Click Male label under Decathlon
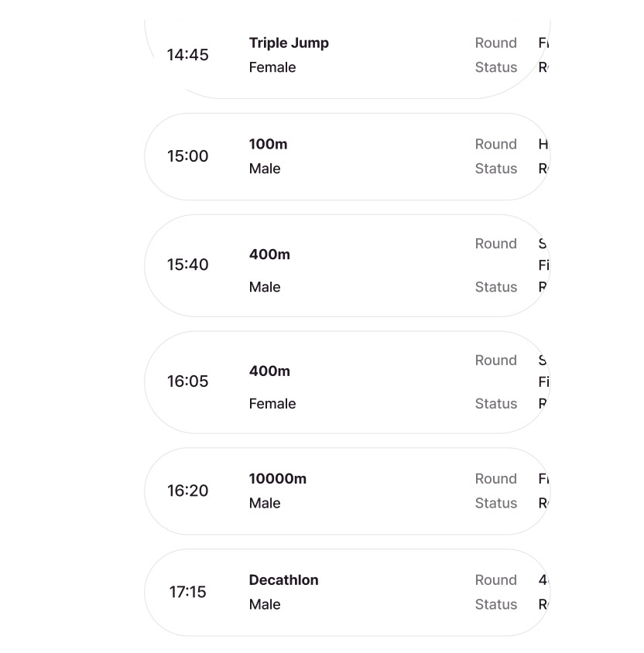Screen dimensions: 644x653 (x=265, y=604)
